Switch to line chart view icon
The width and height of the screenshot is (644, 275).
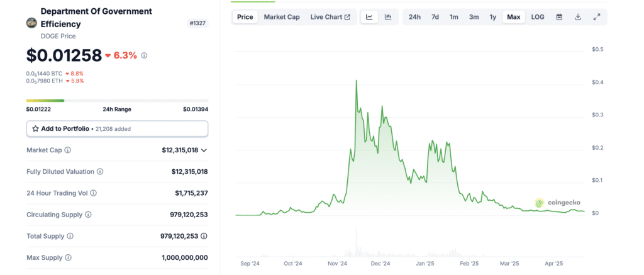pyautogui.click(x=369, y=17)
